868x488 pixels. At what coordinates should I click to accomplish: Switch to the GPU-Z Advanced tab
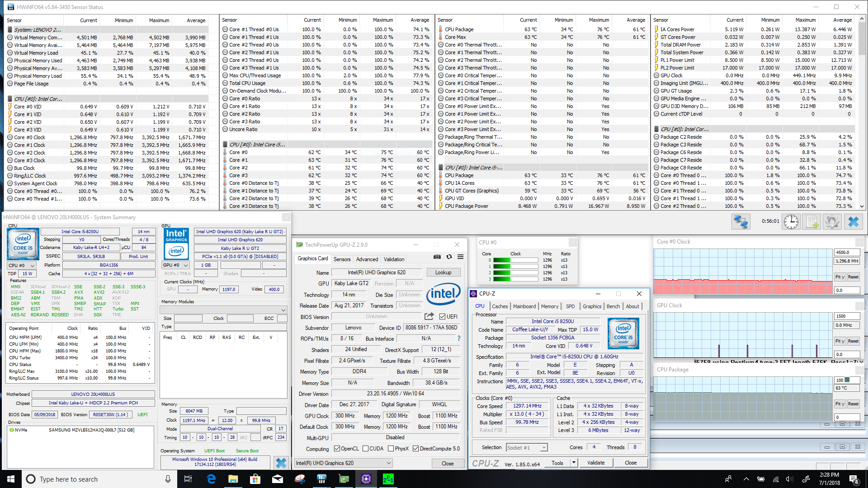tap(367, 259)
